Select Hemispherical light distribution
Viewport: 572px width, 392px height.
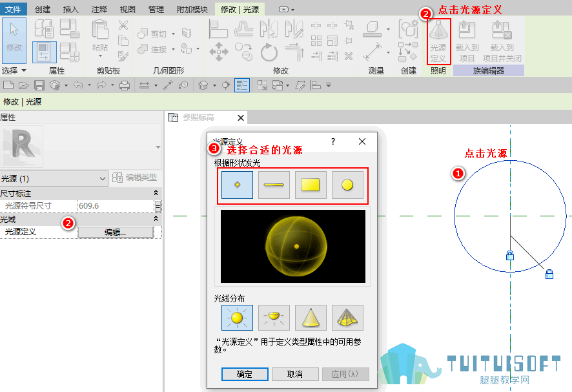(x=274, y=318)
